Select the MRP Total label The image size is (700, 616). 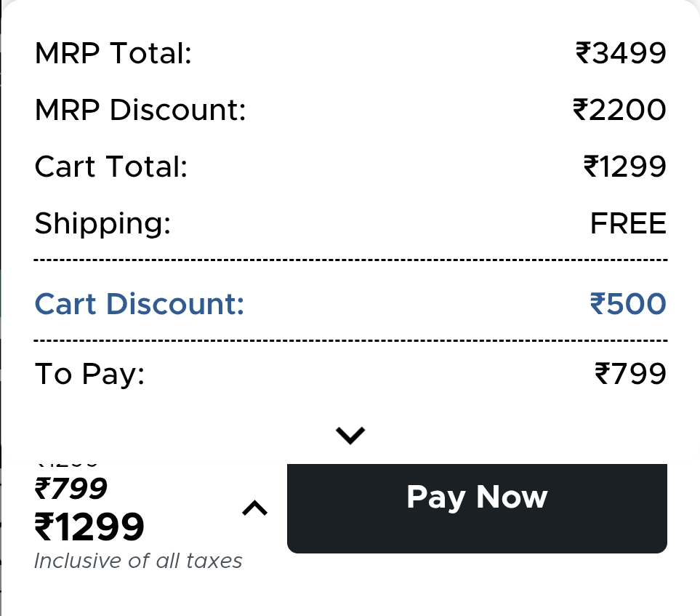pos(113,54)
